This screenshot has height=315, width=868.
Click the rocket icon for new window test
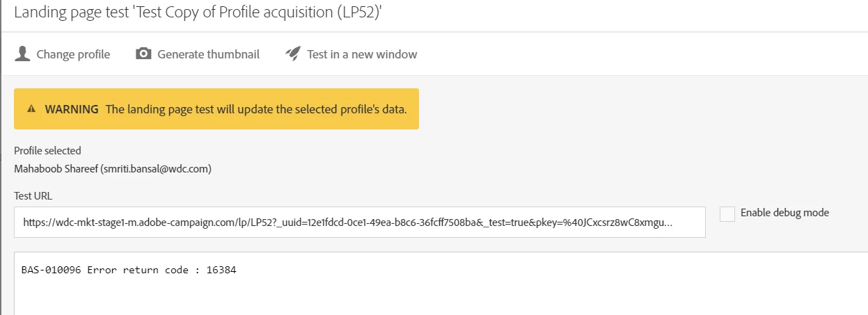pyautogui.click(x=293, y=54)
